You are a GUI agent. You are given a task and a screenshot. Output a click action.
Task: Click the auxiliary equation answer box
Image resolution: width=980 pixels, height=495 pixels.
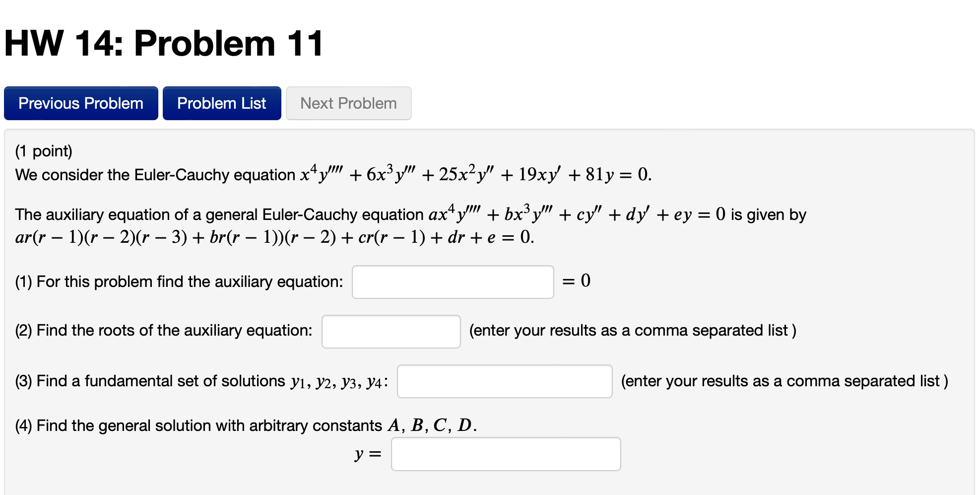[x=452, y=281]
